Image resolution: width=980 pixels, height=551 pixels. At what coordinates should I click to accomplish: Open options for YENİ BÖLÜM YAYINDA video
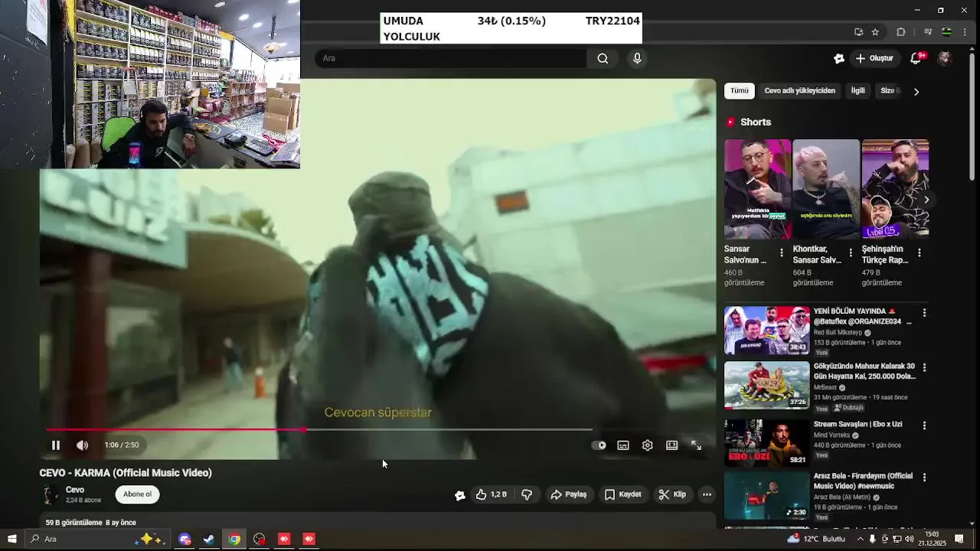click(924, 313)
